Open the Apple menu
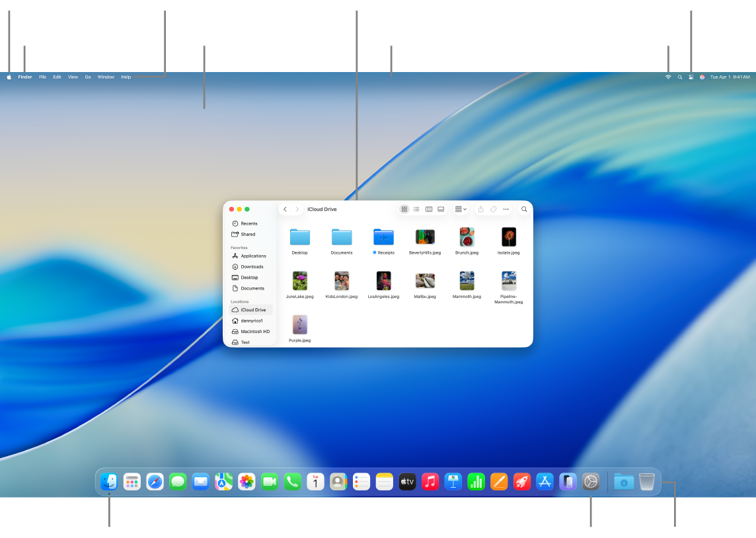Screen dimensions: 756x538 pyautogui.click(x=9, y=77)
